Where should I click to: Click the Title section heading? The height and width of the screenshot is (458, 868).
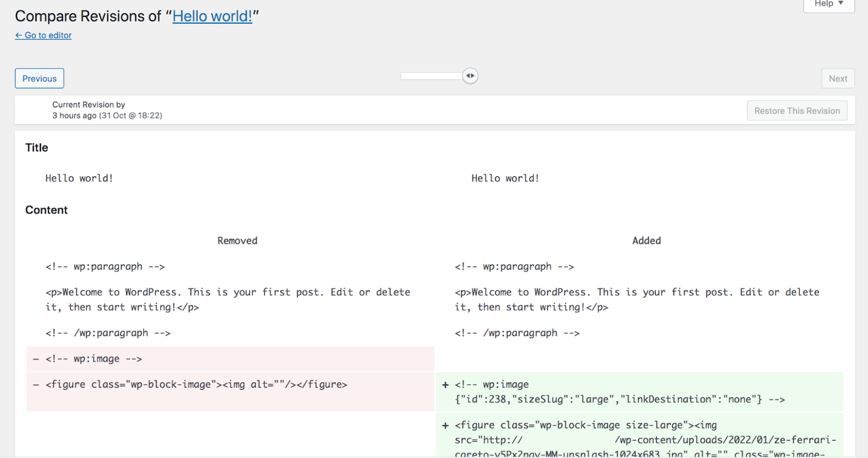[x=37, y=148]
